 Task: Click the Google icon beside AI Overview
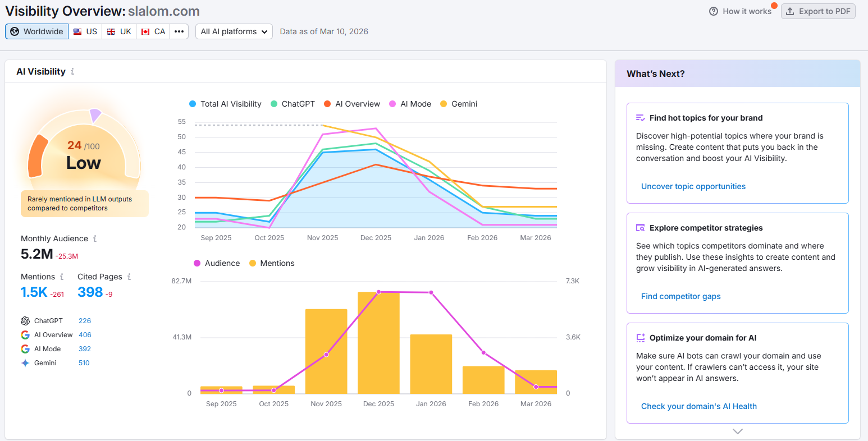point(25,335)
